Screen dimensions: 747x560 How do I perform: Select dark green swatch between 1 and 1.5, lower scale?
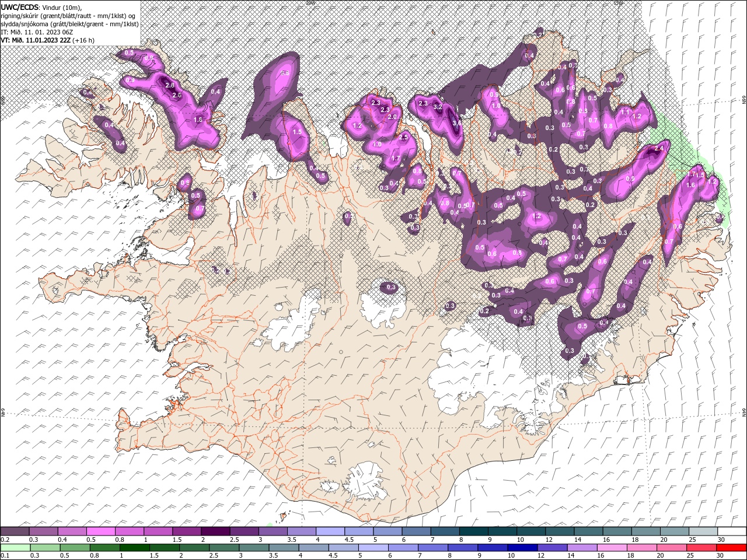134,548
